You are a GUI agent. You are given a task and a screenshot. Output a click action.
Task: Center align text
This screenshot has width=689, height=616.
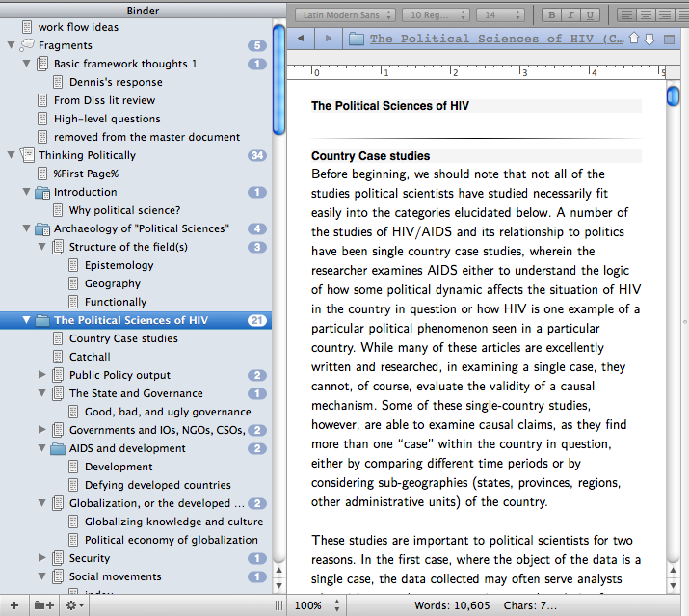pos(646,15)
